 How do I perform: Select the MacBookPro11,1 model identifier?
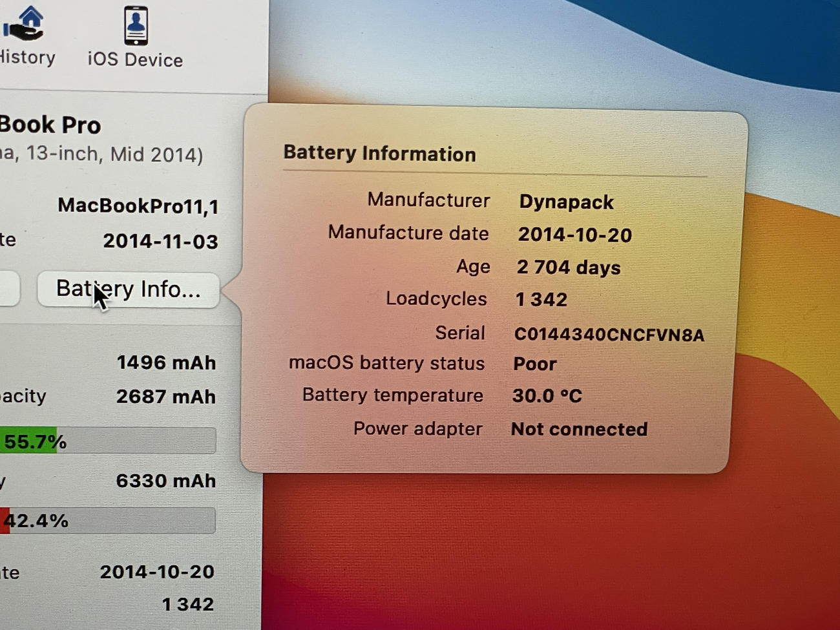[138, 205]
